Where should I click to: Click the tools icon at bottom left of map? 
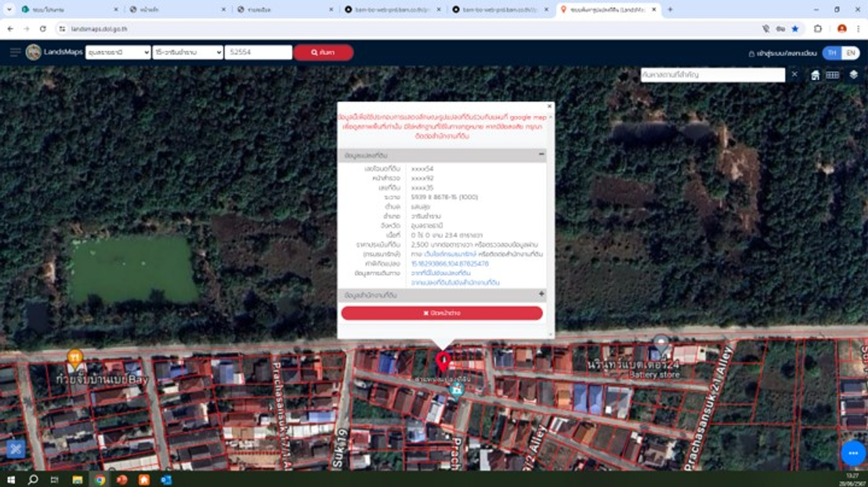click(16, 448)
